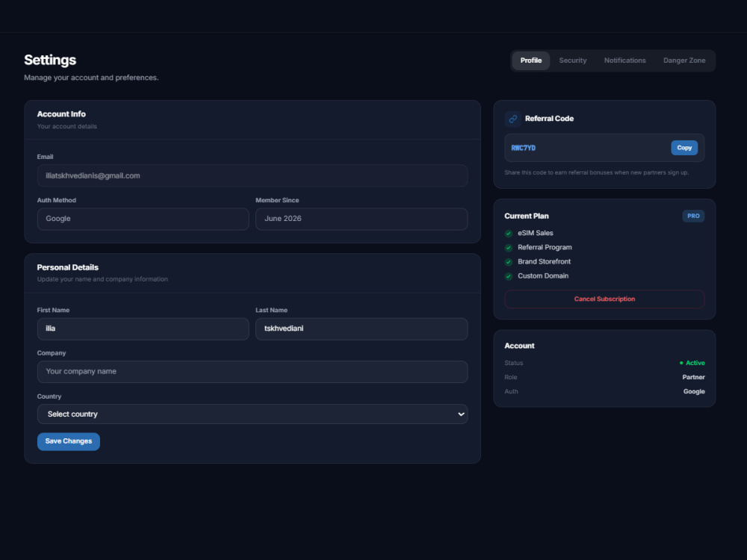This screenshot has width=747, height=560.
Task: Click the Company field label
Action: 52,353
